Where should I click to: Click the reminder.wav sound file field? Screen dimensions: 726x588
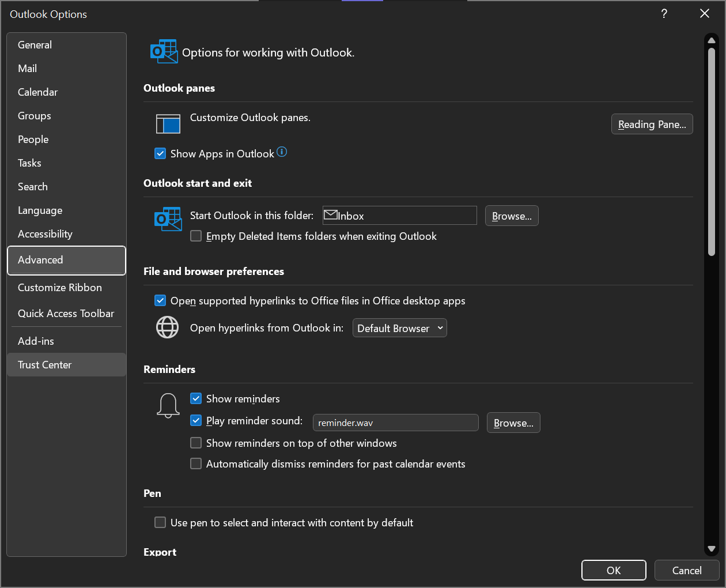coord(396,423)
